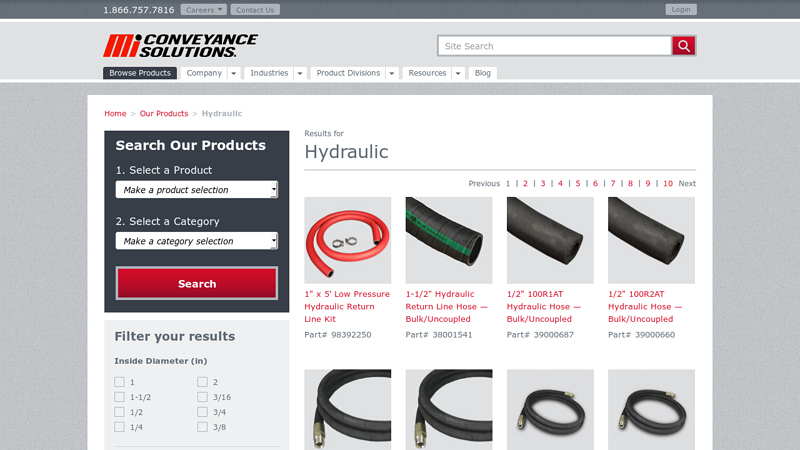Click the Login button
The image size is (800, 450).
(681, 9)
